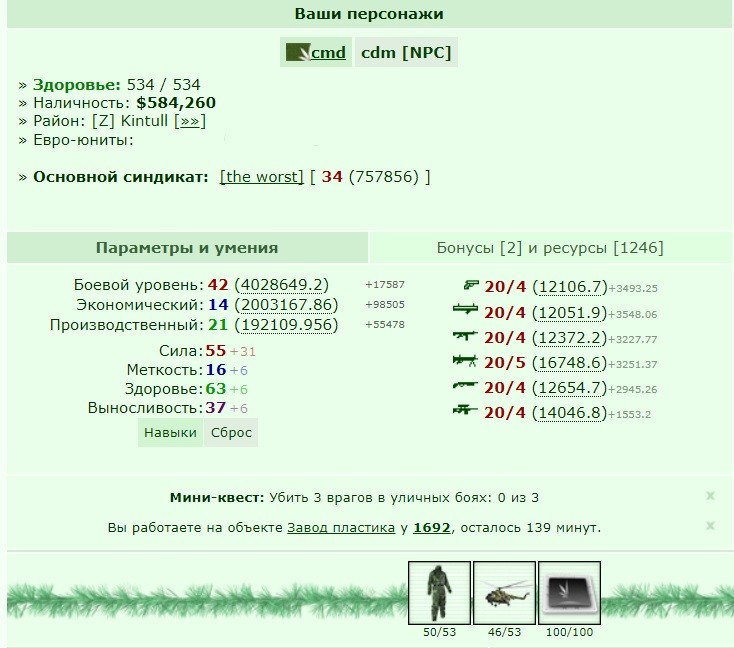Click the Навыки button
Image resolution: width=734 pixels, height=648 pixels.
[170, 432]
